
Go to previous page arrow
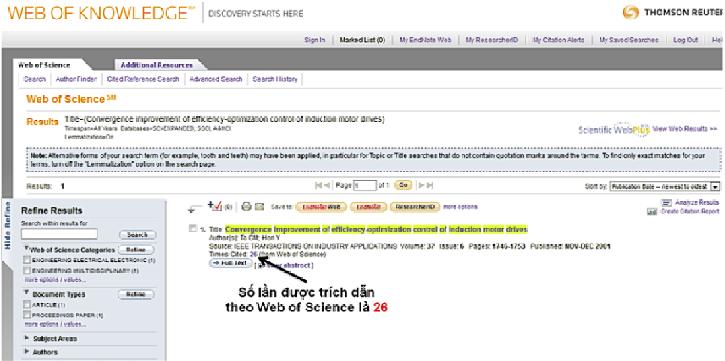[327, 185]
